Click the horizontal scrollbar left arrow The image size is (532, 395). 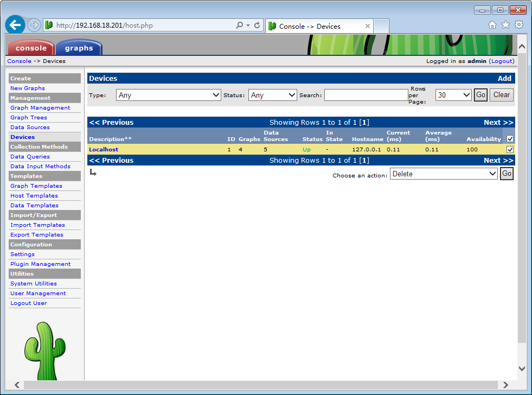click(x=17, y=385)
